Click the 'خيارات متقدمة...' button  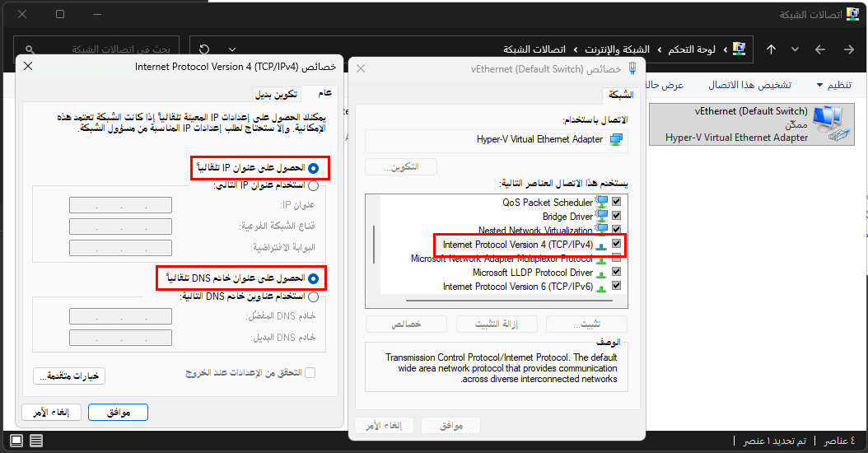click(x=70, y=376)
